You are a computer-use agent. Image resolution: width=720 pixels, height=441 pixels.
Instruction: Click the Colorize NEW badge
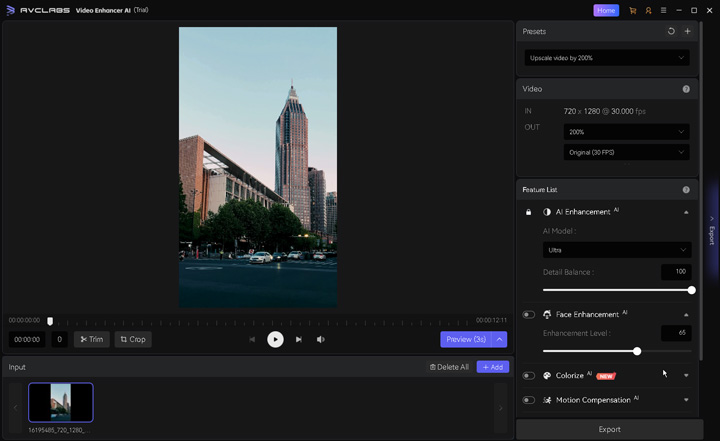click(x=606, y=376)
